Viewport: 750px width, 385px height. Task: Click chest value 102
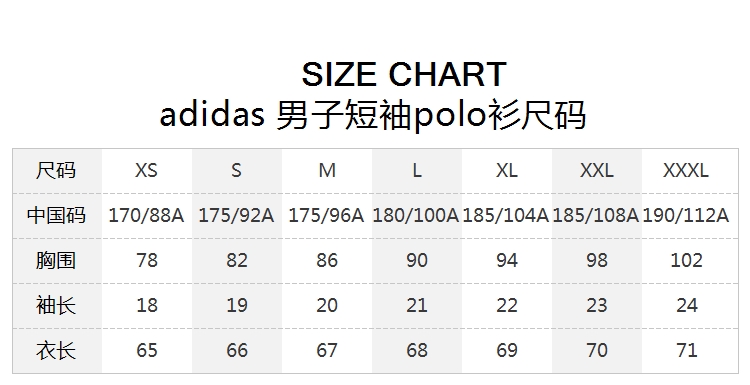click(686, 261)
